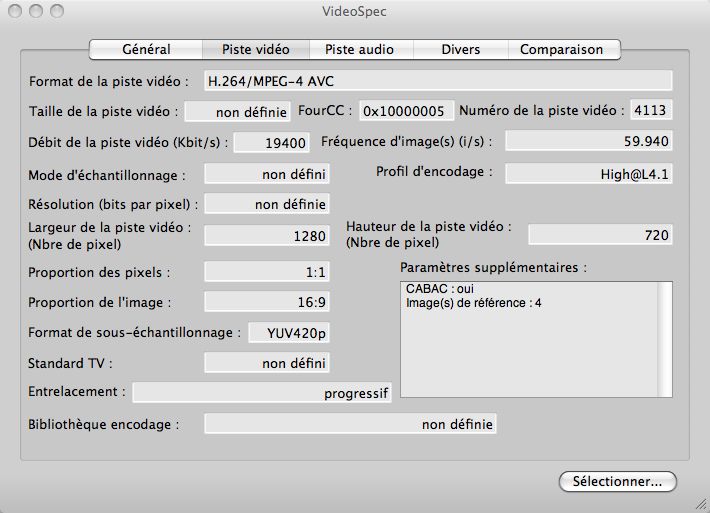Go to the Divers tab
The height and width of the screenshot is (513, 710).
coord(460,49)
